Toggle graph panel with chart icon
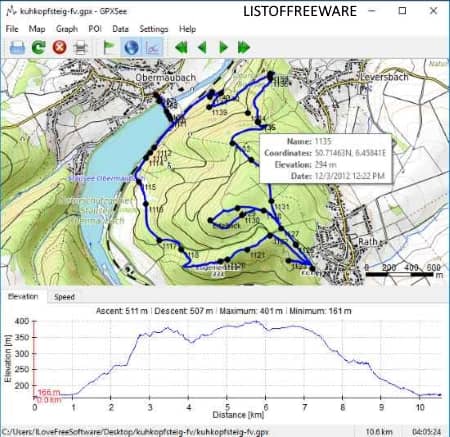Image resolution: width=450 pixels, height=437 pixels. pos(153,47)
